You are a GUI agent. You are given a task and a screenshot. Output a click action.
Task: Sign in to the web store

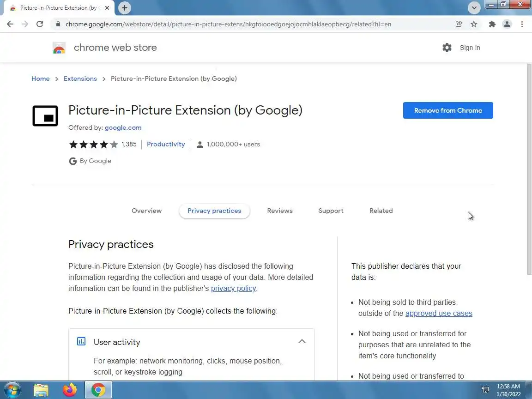[470, 48]
